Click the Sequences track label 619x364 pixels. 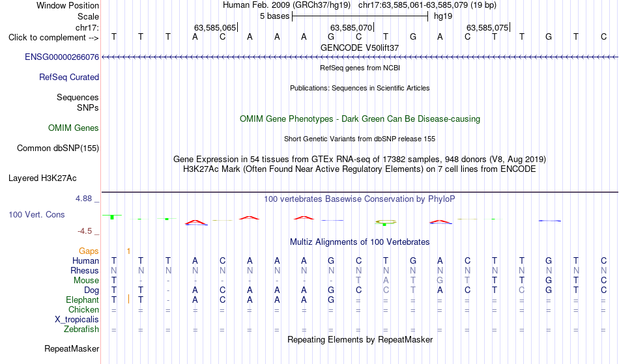click(x=78, y=98)
